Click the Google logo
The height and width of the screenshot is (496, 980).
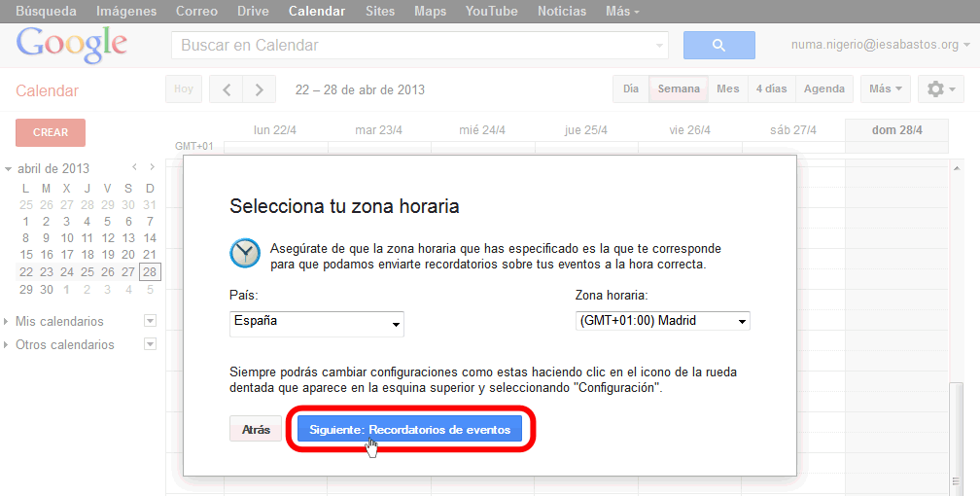click(x=71, y=45)
